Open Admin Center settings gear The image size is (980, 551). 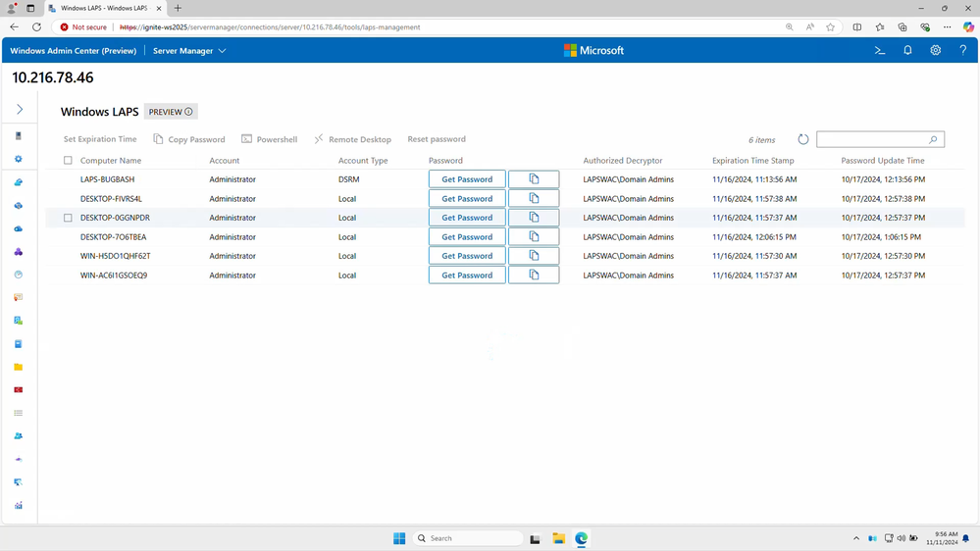click(x=935, y=51)
